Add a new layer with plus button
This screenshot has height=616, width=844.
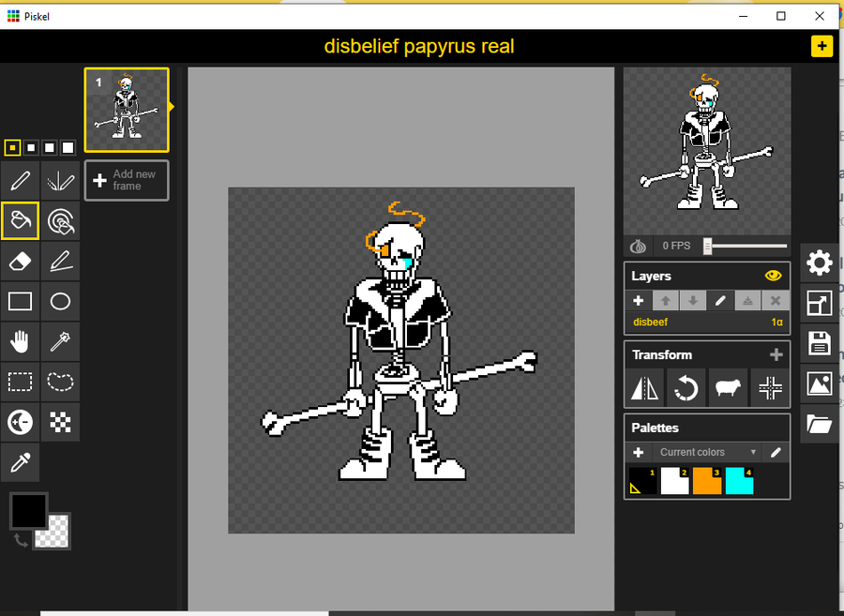639,301
